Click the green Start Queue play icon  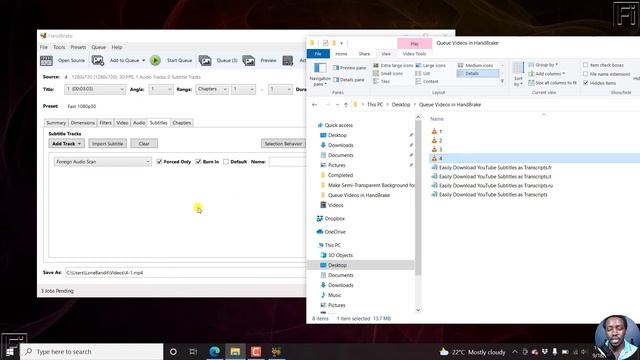click(155, 60)
